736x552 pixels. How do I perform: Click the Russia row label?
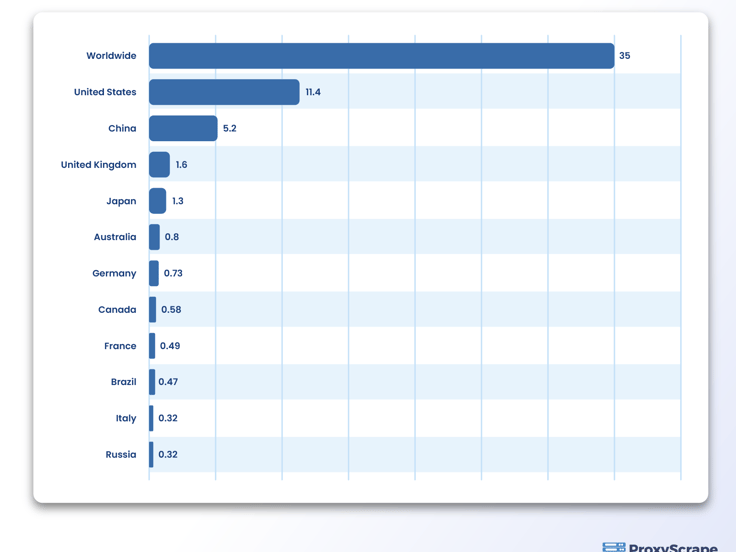click(121, 454)
